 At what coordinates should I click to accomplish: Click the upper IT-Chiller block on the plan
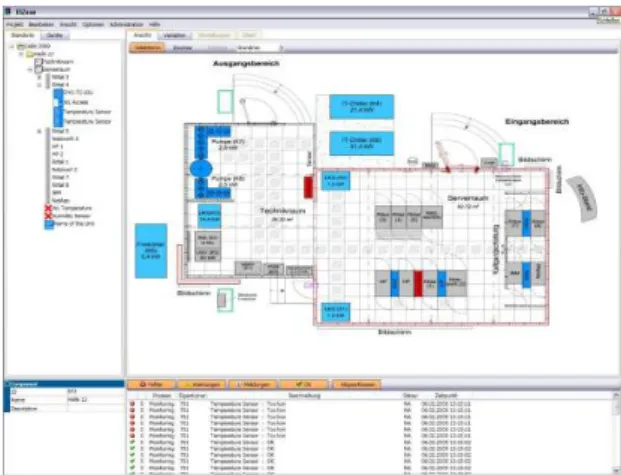point(361,106)
